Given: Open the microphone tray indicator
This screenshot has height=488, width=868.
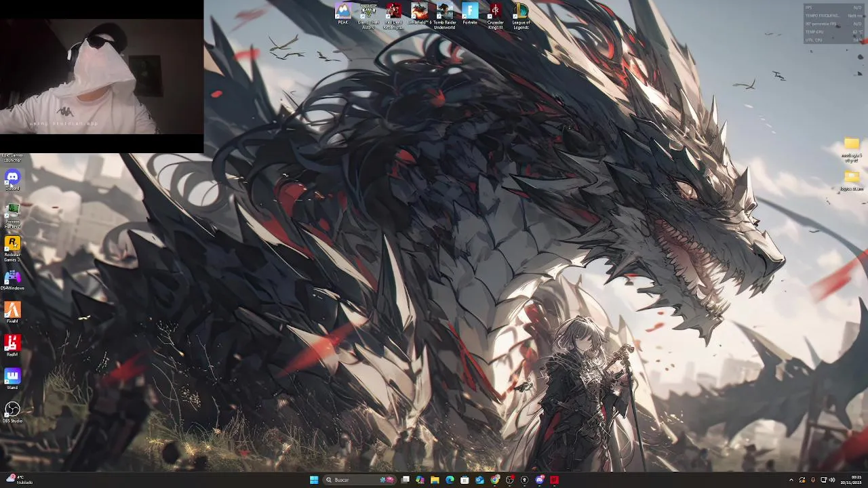Looking at the screenshot, I should 812,480.
